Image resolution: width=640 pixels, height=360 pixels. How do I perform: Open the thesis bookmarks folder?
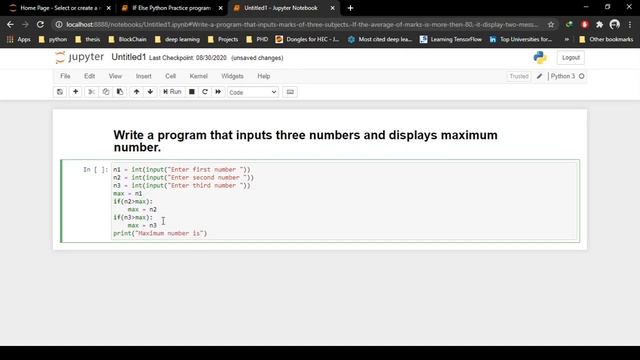point(88,39)
